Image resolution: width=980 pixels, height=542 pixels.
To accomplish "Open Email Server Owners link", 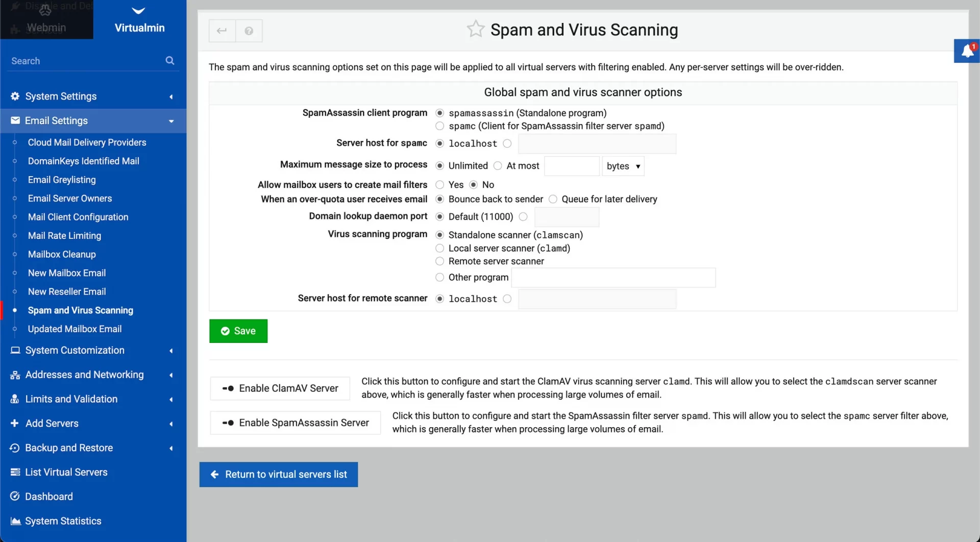I will [70, 199].
